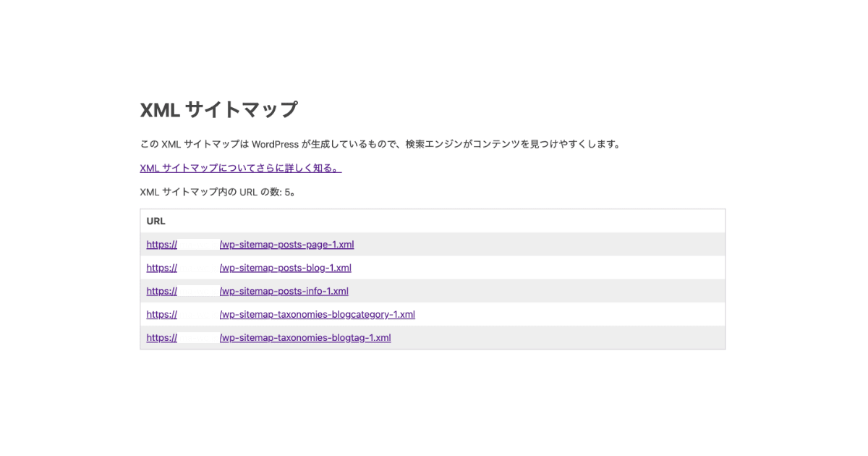Open the blogtag taxonomy sitemap link
This screenshot has width=868, height=456.
tap(304, 337)
